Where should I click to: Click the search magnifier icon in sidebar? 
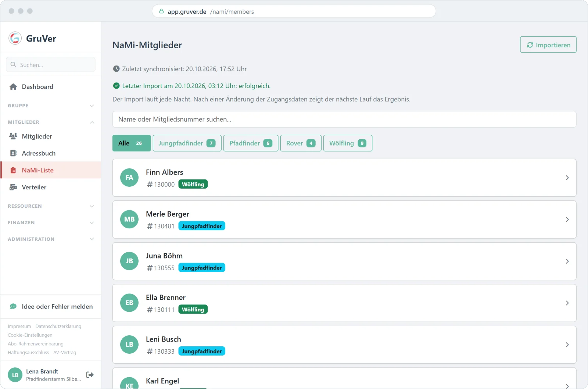coord(13,65)
